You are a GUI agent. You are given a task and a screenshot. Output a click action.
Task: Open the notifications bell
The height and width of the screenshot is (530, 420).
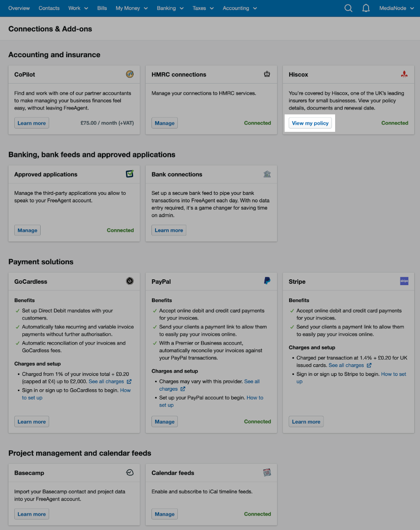[x=366, y=8]
